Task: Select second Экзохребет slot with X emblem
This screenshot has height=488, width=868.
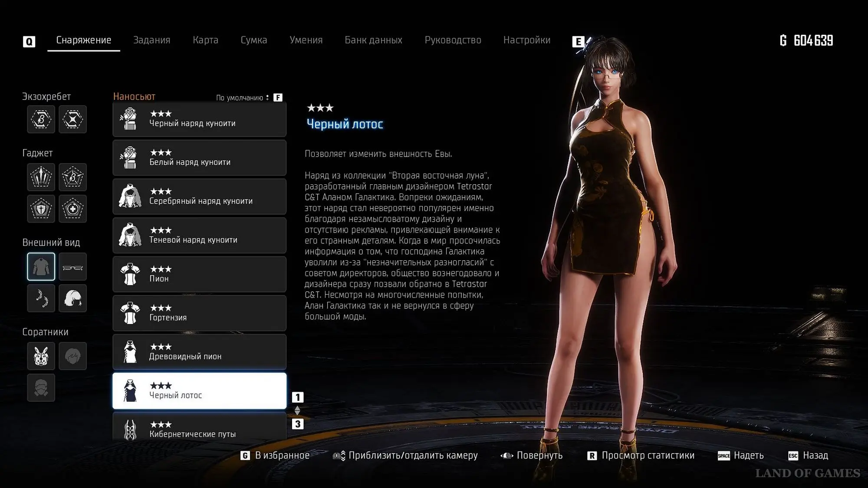Action: [73, 119]
